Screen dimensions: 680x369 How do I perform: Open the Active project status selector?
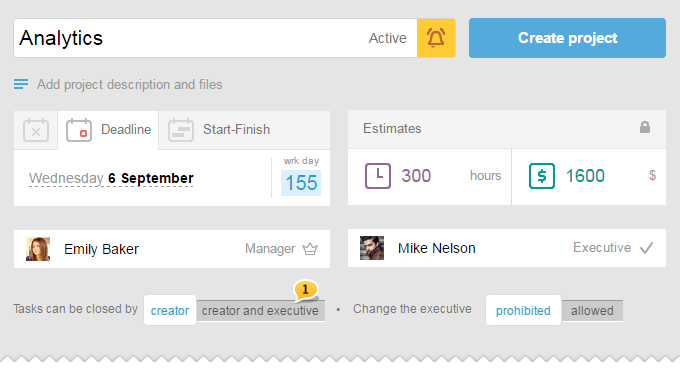coord(388,38)
